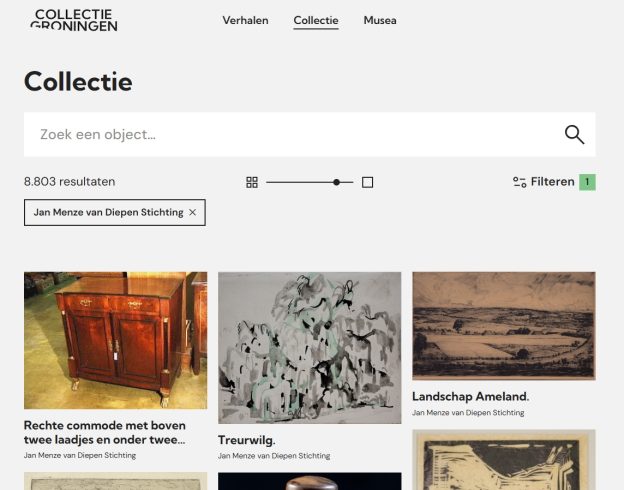Go to the Verhalen menu item

click(x=245, y=20)
